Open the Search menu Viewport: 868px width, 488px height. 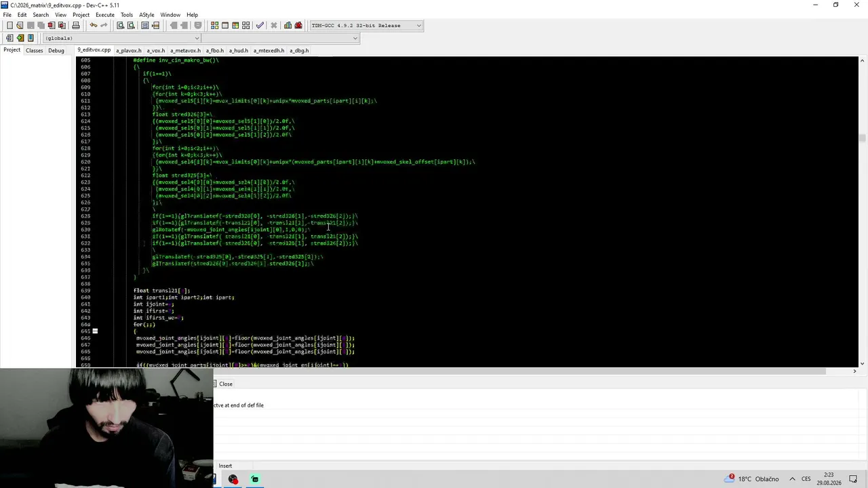(x=41, y=15)
